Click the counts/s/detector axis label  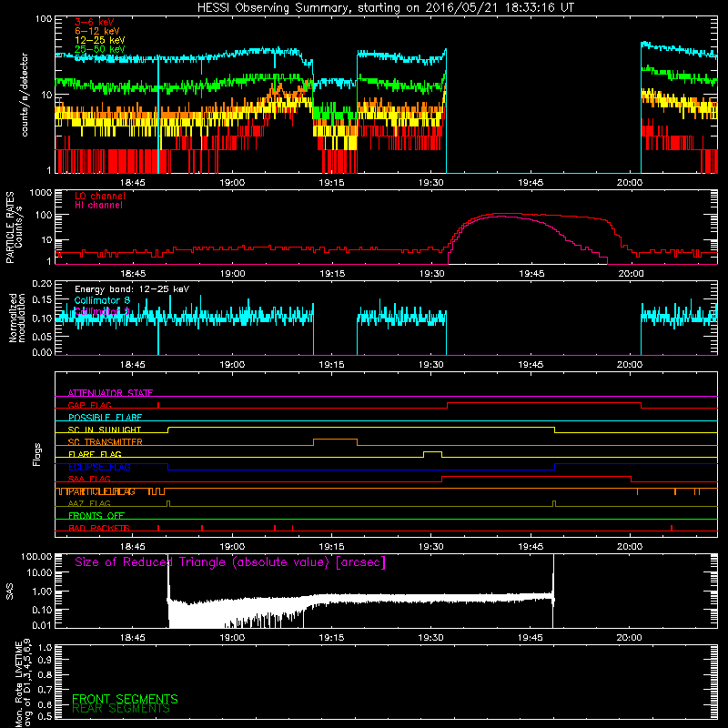pyautogui.click(x=25, y=95)
